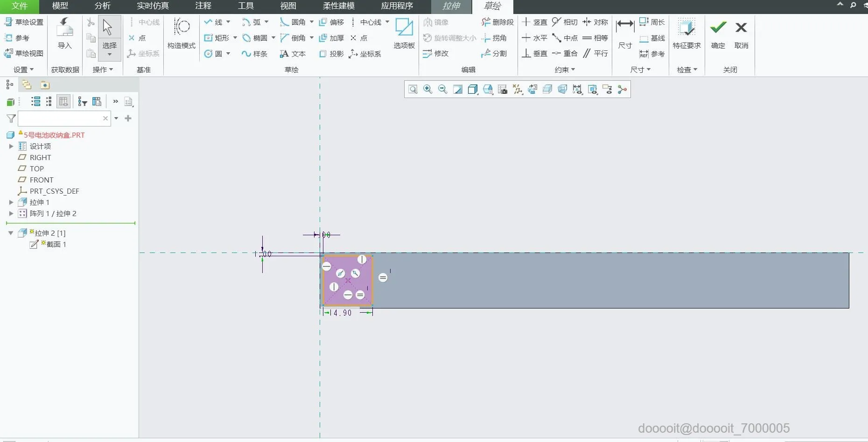Toggle the datum display filters icon
The width and height of the screenshot is (868, 442).
click(518, 89)
